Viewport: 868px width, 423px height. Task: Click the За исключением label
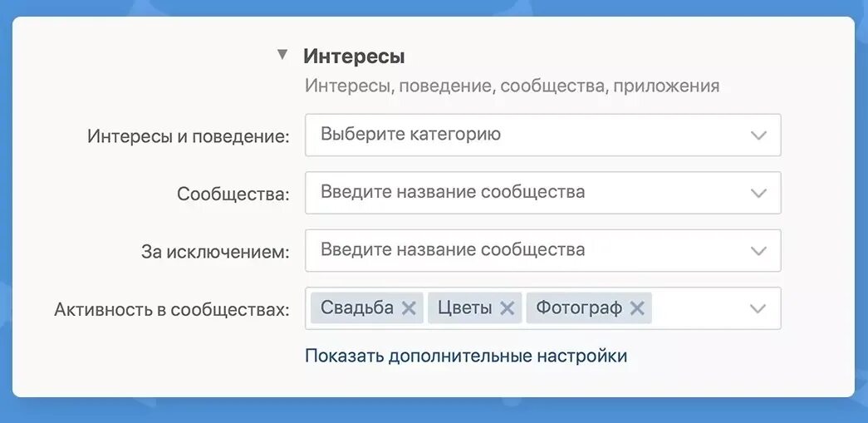point(215,252)
